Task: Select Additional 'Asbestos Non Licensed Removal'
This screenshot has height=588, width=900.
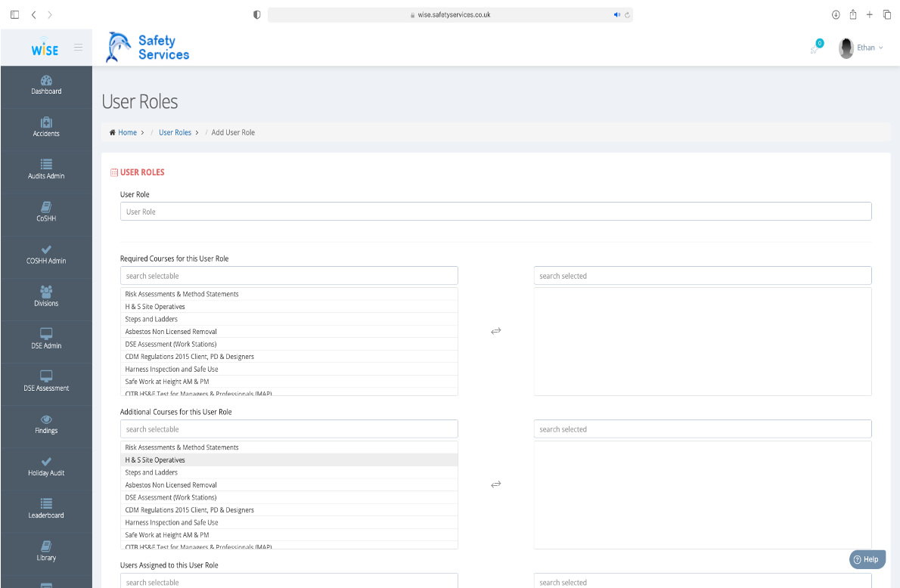Action: click(x=289, y=484)
